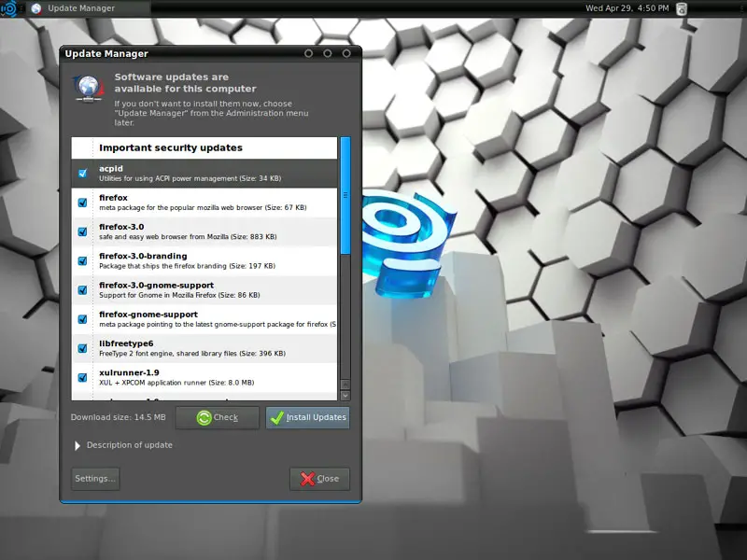This screenshot has width=747, height=560.
Task: Click the Check button
Action: click(218, 417)
